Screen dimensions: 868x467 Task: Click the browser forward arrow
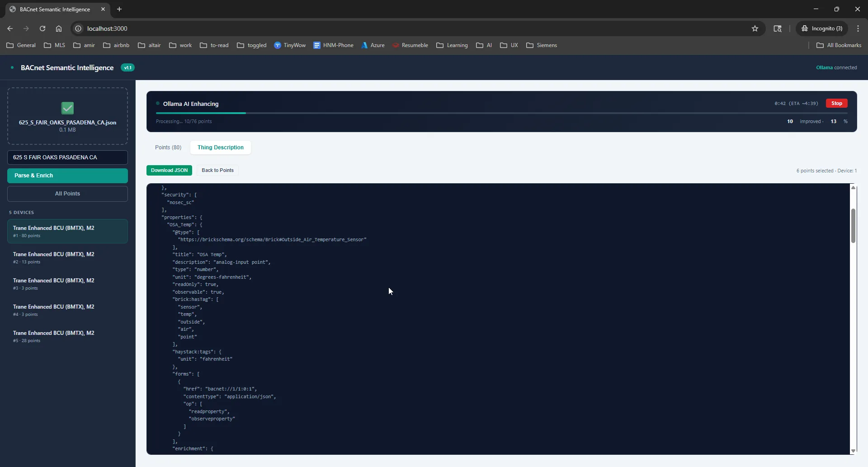[26, 29]
